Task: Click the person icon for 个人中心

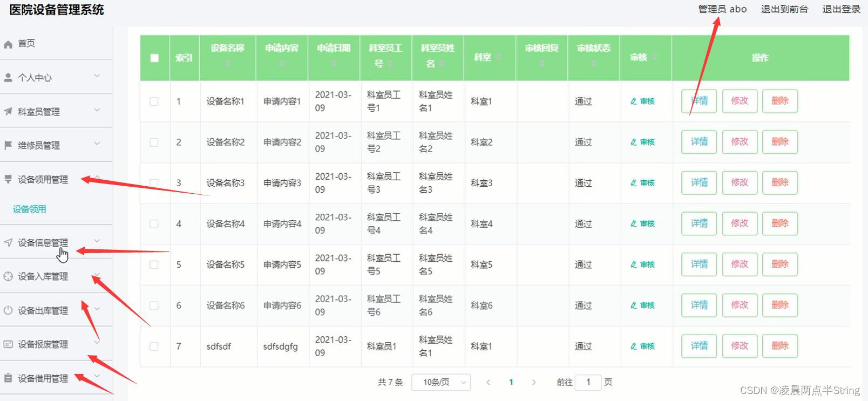Action: tap(8, 78)
